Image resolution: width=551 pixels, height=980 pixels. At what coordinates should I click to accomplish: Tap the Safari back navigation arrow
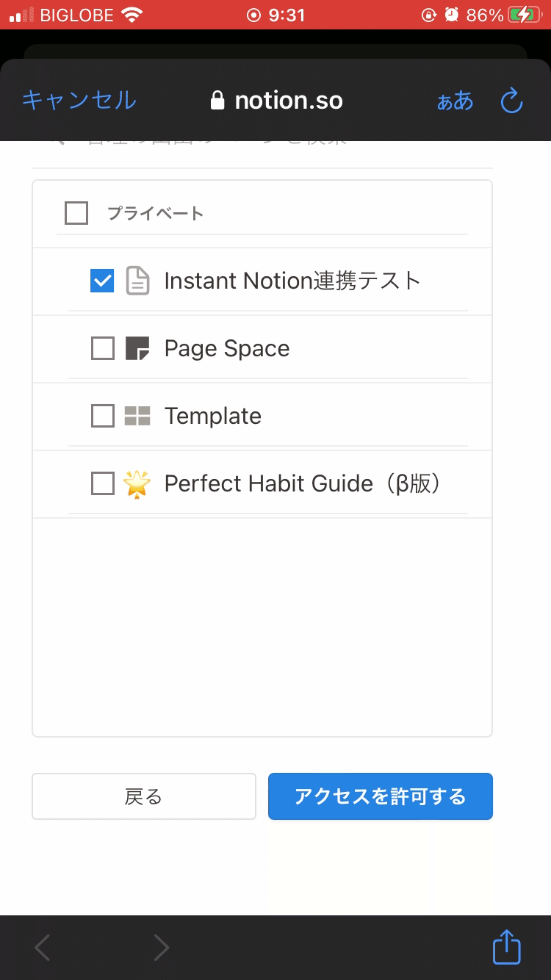[x=41, y=947]
